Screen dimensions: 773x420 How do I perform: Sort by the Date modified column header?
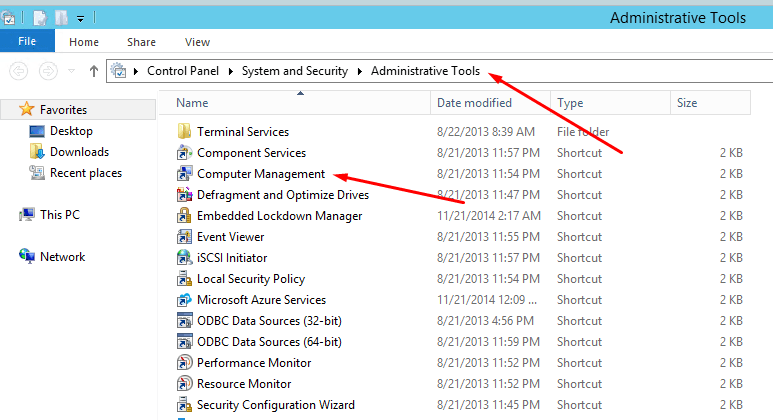tap(491, 103)
